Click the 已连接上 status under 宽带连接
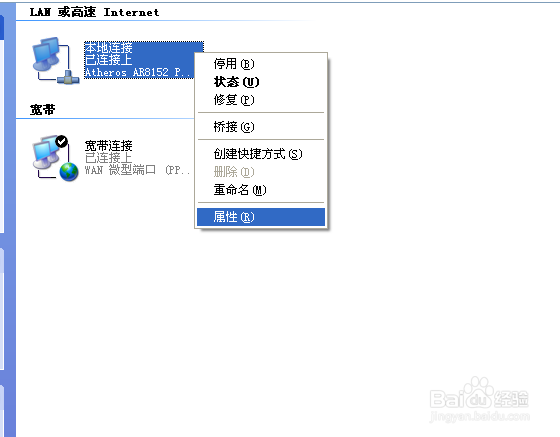The height and width of the screenshot is (437, 560). pyautogui.click(x=109, y=158)
